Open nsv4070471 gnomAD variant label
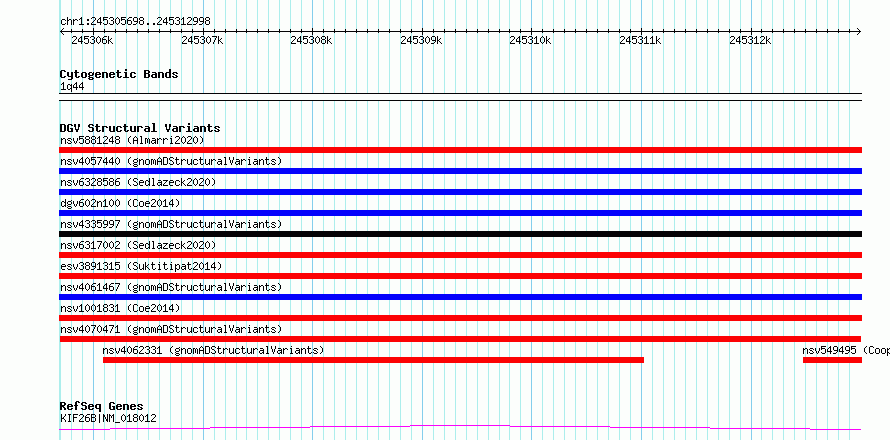The height and width of the screenshot is (440, 890). [171, 329]
